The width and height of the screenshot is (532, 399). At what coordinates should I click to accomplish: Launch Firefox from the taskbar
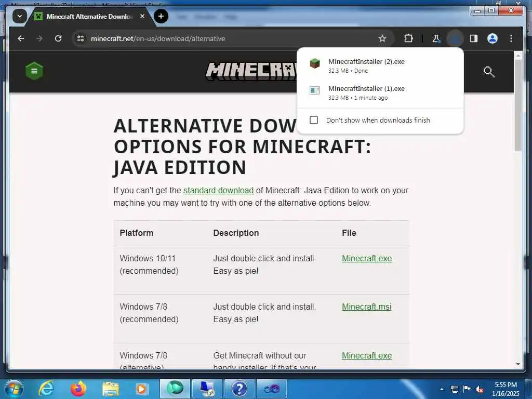click(x=78, y=389)
